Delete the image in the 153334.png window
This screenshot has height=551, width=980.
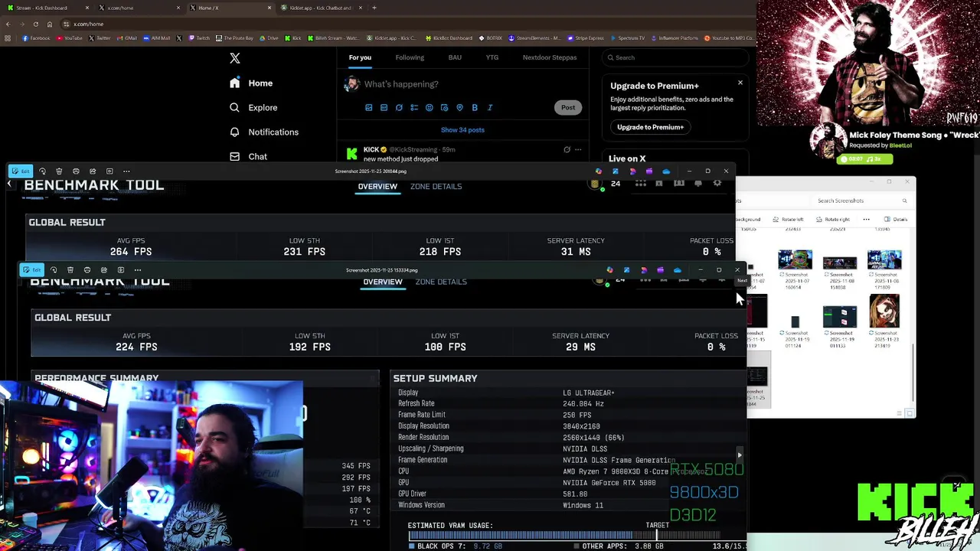pyautogui.click(x=70, y=270)
